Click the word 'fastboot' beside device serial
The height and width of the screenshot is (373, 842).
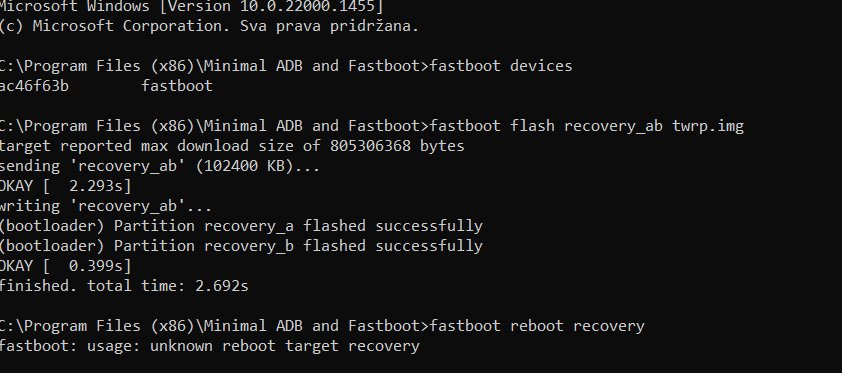(x=177, y=86)
